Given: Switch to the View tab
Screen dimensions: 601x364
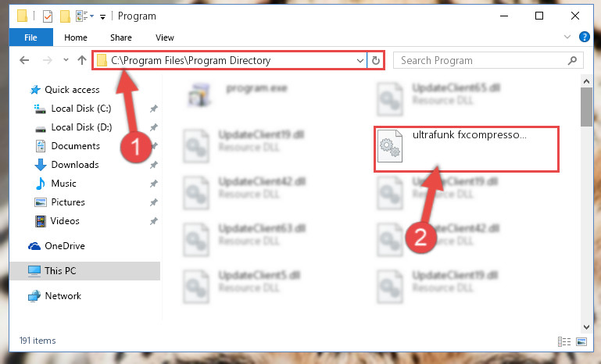Looking at the screenshot, I should click(165, 37).
